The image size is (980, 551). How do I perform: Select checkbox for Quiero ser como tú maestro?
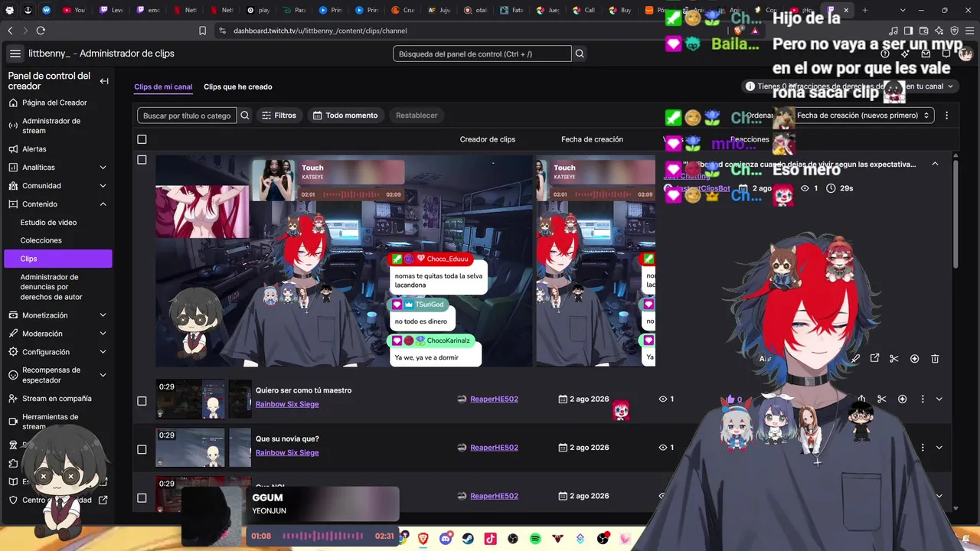142,401
